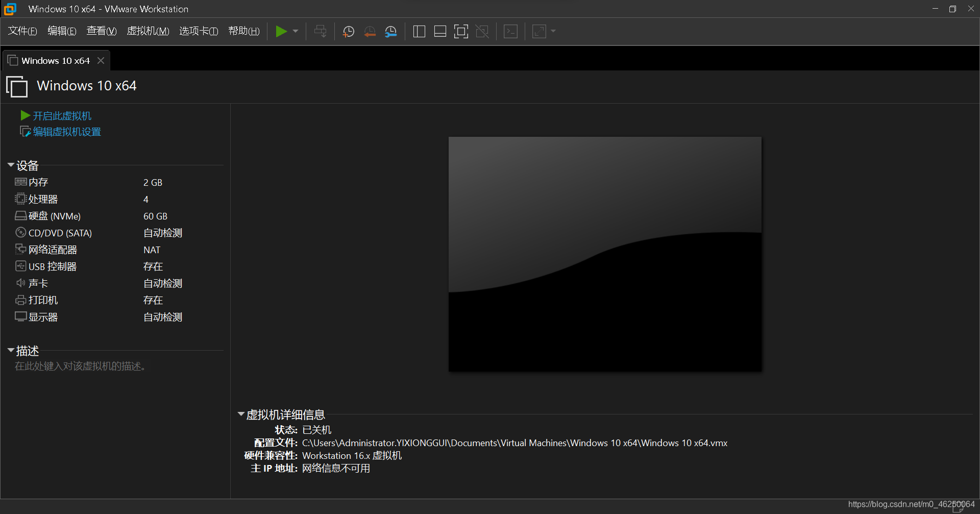Click the Workstation 16.x 虚拟机 compatibility text

(352, 456)
